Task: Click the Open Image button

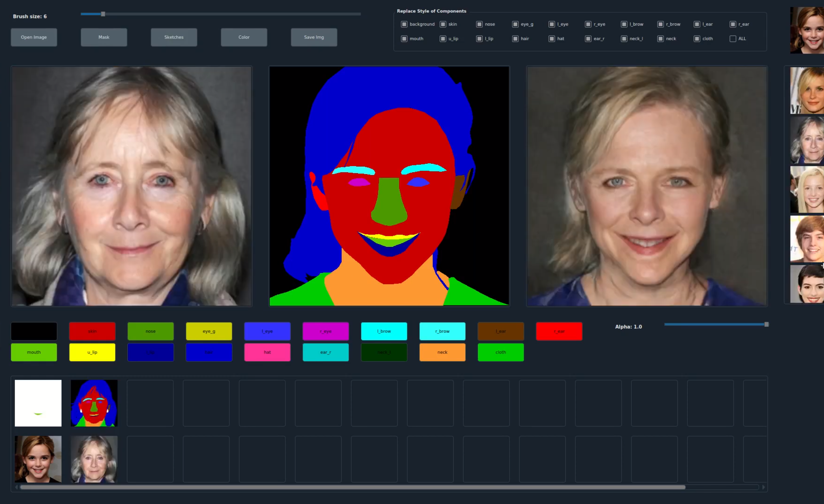Action: click(x=34, y=37)
